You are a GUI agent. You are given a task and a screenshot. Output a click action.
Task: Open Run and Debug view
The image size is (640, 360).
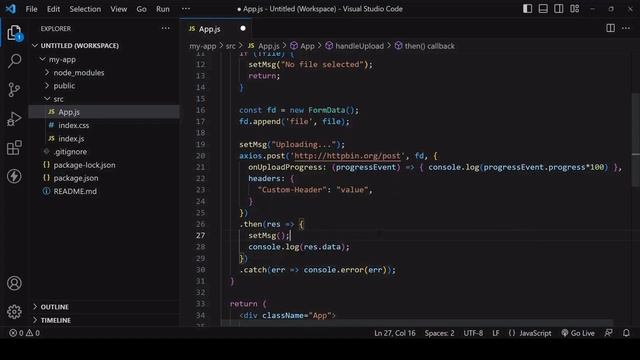pyautogui.click(x=14, y=119)
